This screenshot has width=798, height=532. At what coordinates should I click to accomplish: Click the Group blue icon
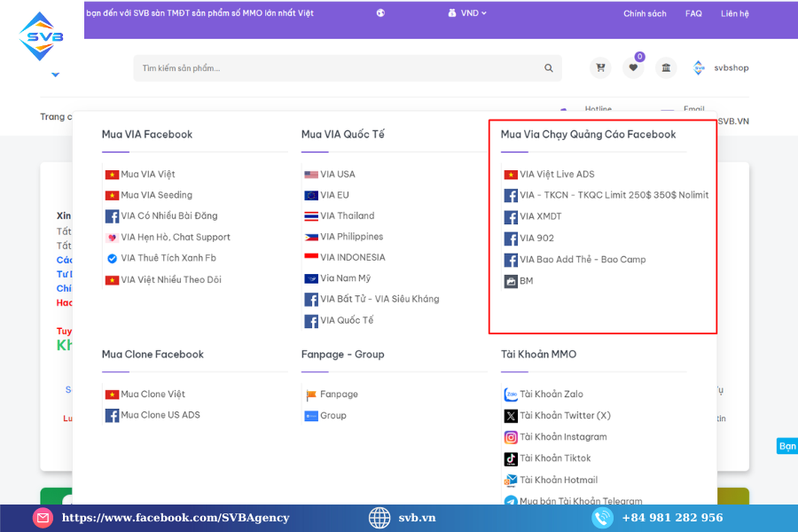[x=311, y=416]
